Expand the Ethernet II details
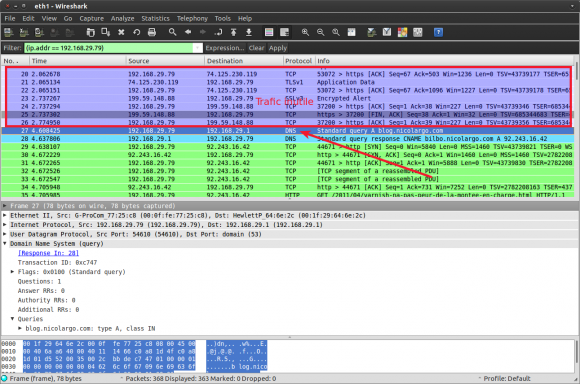Screen dimensions: 580x384 (x=5, y=215)
